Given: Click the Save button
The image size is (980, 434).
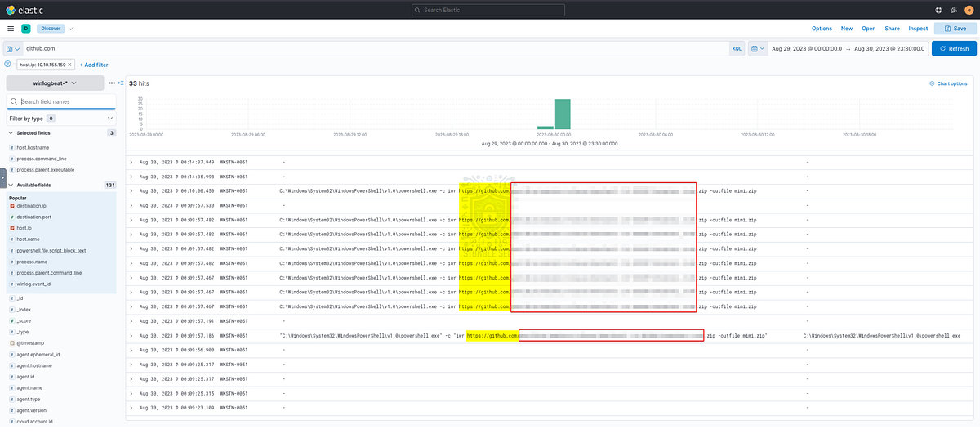Looking at the screenshot, I should click(955, 28).
